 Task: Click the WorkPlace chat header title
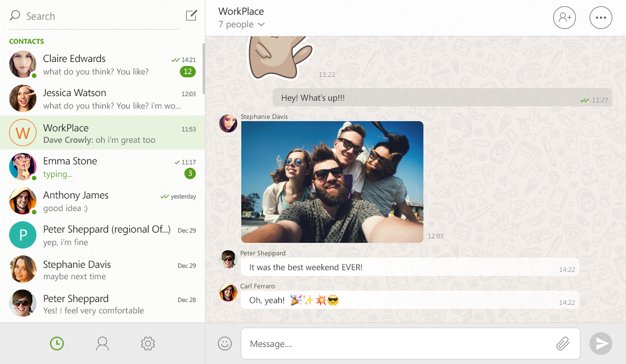241,11
